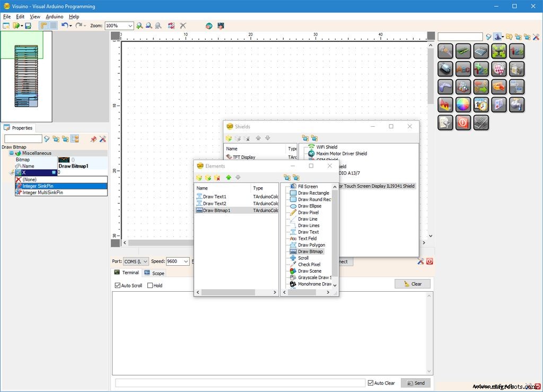
Task: Open the Zoom percentage dropdown
Action: [x=130, y=25]
